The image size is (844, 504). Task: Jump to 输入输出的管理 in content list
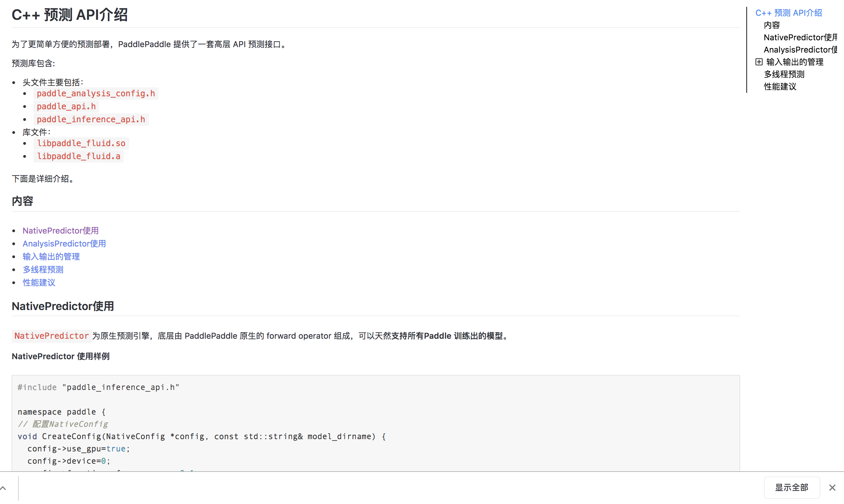tap(51, 257)
